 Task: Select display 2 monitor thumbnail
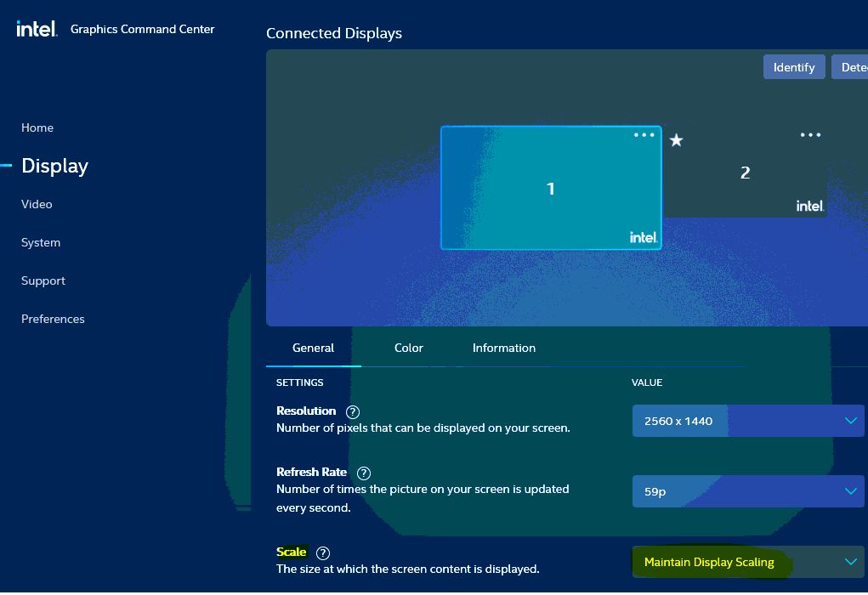click(745, 173)
